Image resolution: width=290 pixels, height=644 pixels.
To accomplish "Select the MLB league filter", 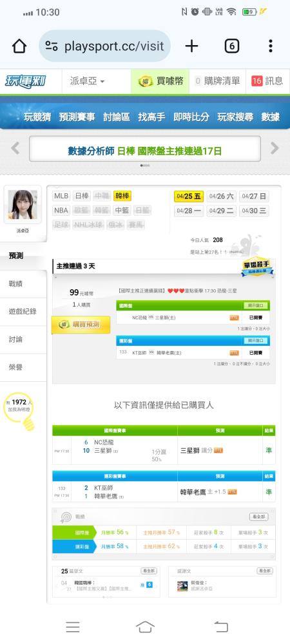I will [x=61, y=196].
